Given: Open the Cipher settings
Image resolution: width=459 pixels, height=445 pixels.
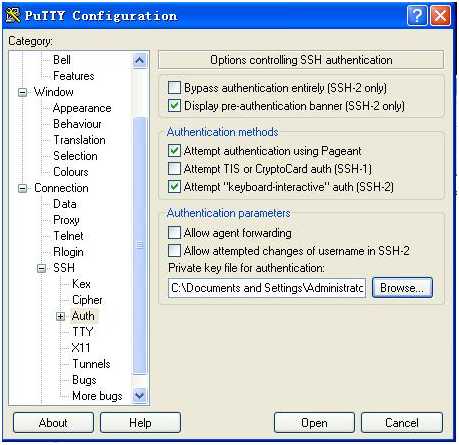Looking at the screenshot, I should (87, 300).
